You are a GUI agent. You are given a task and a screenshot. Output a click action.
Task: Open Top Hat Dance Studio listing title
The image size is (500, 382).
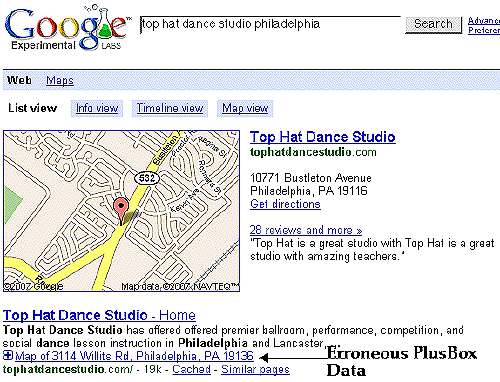[x=323, y=137]
